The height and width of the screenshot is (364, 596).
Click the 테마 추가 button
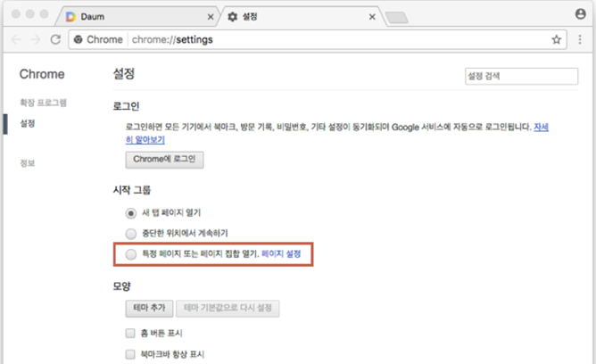149,308
